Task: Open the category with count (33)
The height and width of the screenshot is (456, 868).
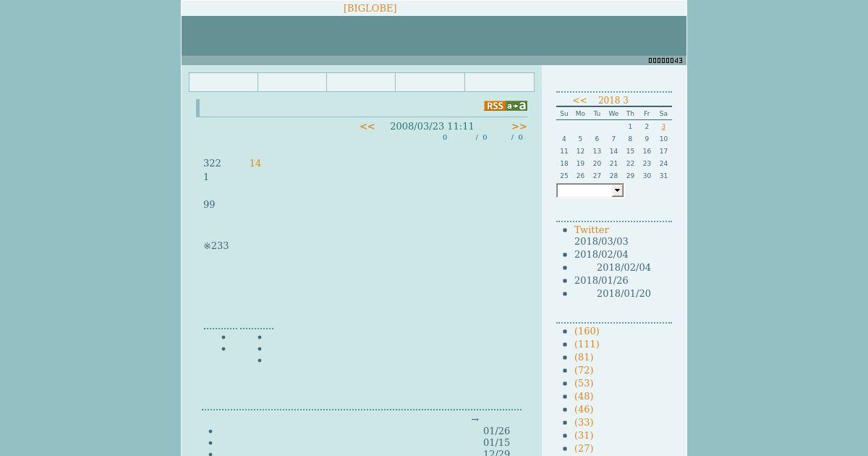Action: 584,423
